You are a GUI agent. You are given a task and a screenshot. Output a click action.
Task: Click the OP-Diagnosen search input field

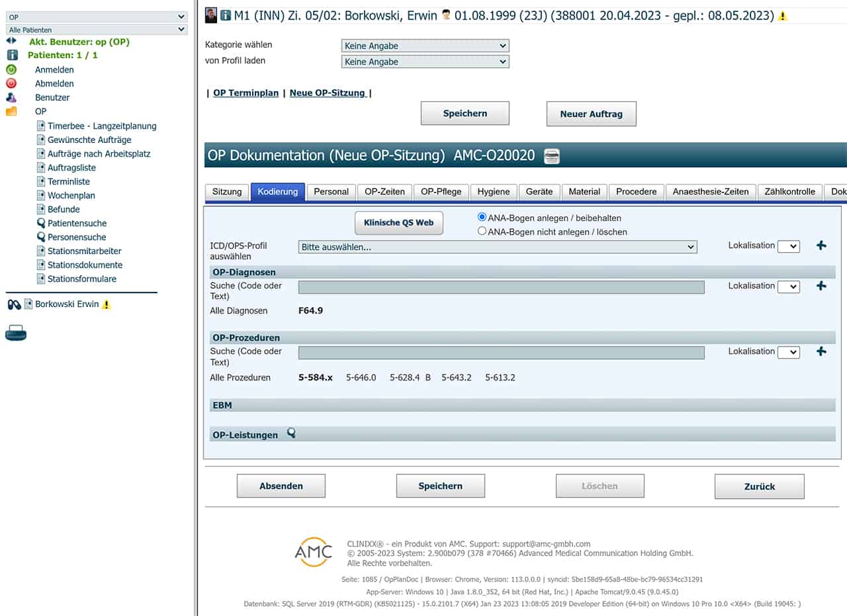pos(501,287)
